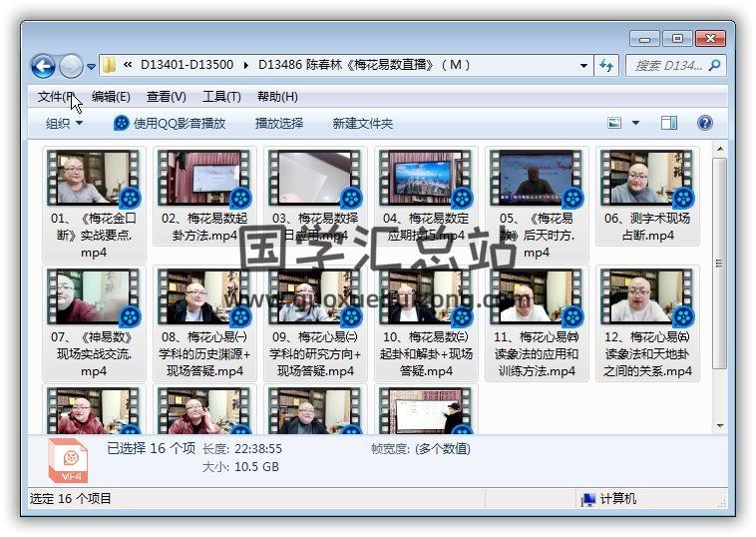This screenshot has height=537, width=756.
Task: Click file name 02、梅花易数起卦方法.mp4
Action: click(204, 227)
